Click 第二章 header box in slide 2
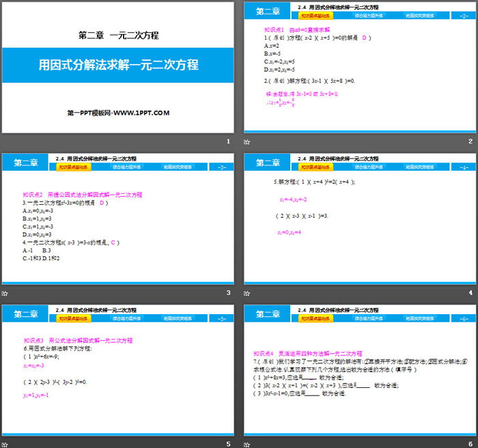This screenshot has height=448, width=478. click(268, 11)
